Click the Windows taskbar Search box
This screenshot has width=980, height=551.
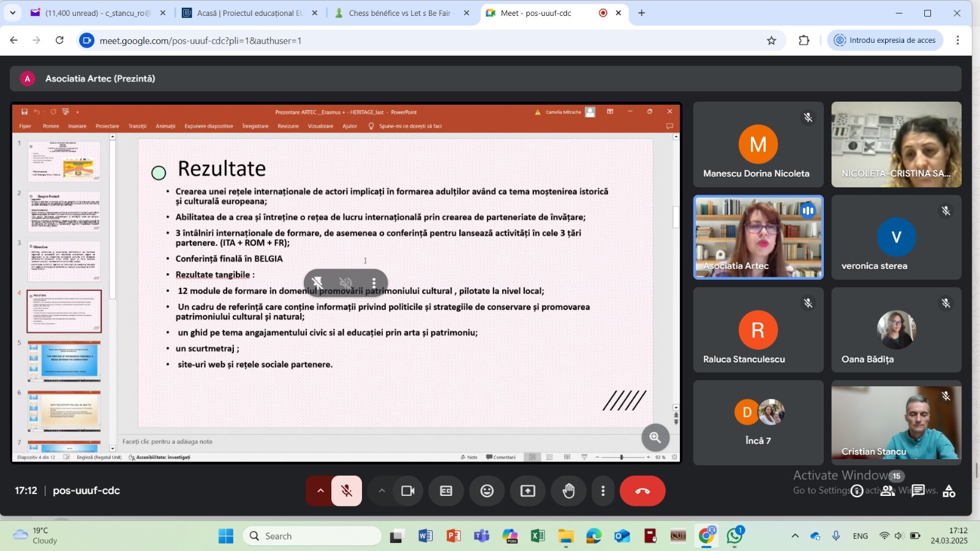tap(312, 536)
